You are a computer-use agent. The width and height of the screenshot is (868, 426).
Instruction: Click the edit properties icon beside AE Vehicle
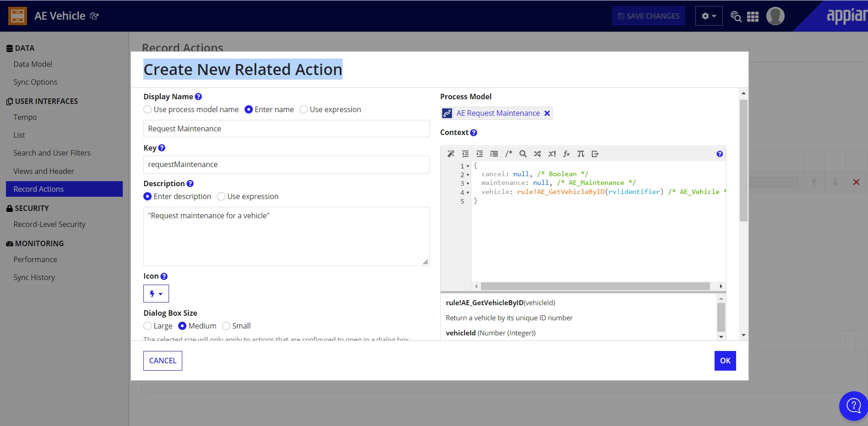(94, 16)
